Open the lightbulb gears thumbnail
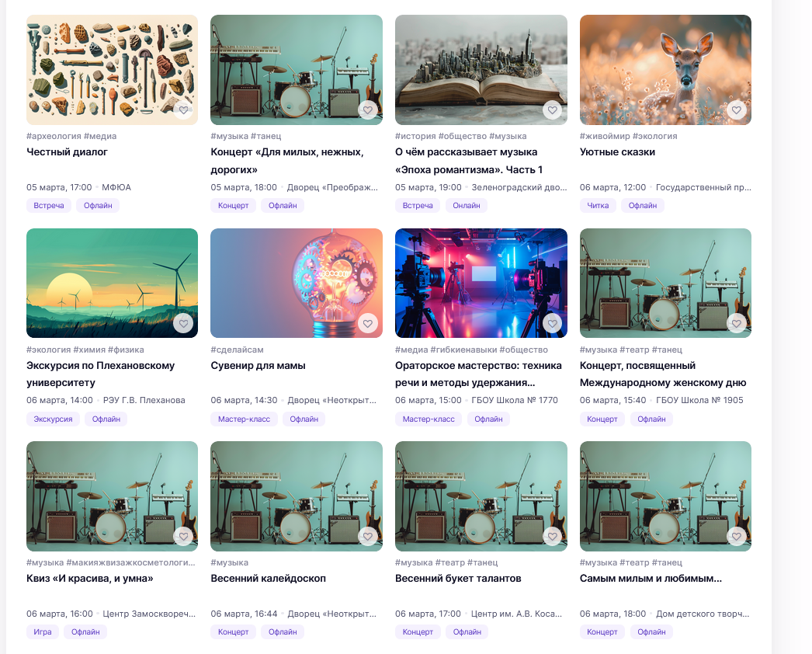812x654 pixels. click(297, 283)
